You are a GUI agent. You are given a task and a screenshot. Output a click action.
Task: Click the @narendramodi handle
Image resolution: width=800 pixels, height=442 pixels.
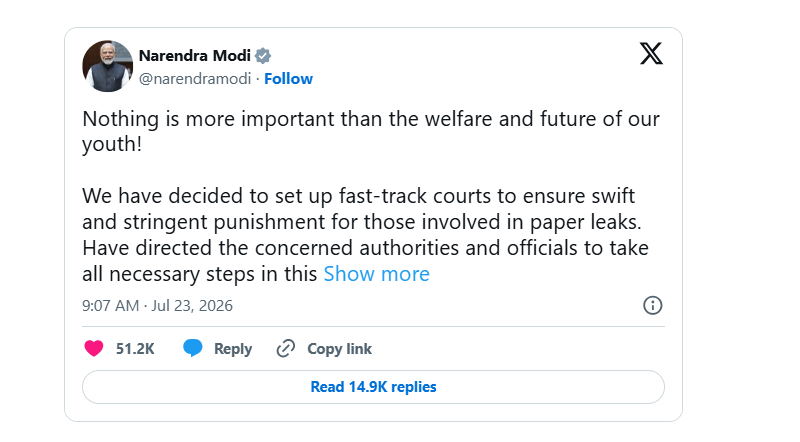[195, 79]
